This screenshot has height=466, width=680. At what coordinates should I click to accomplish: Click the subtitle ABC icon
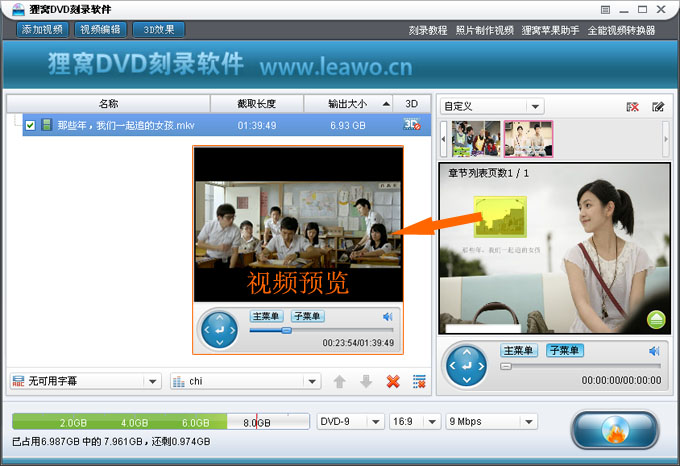[x=18, y=381]
